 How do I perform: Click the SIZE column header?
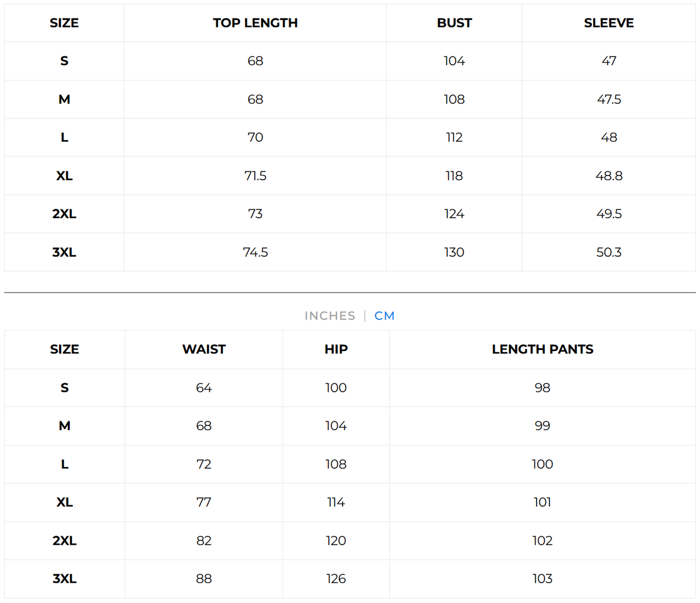[x=64, y=23]
